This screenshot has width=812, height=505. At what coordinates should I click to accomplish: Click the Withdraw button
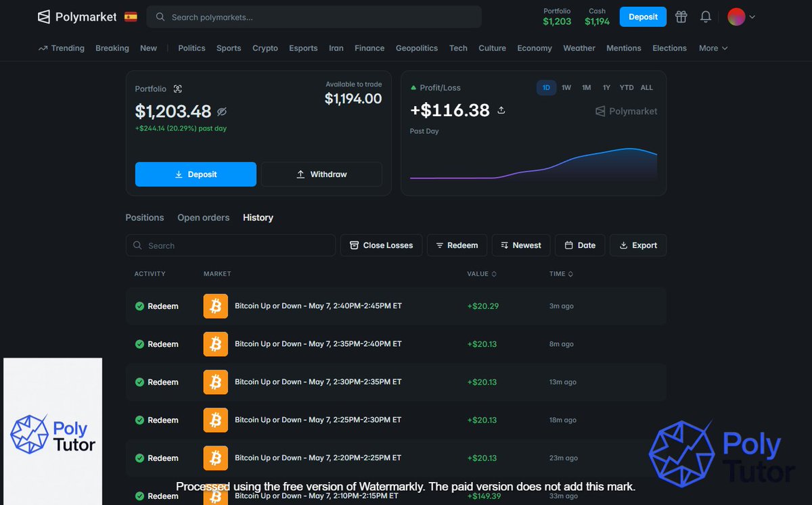pyautogui.click(x=321, y=174)
